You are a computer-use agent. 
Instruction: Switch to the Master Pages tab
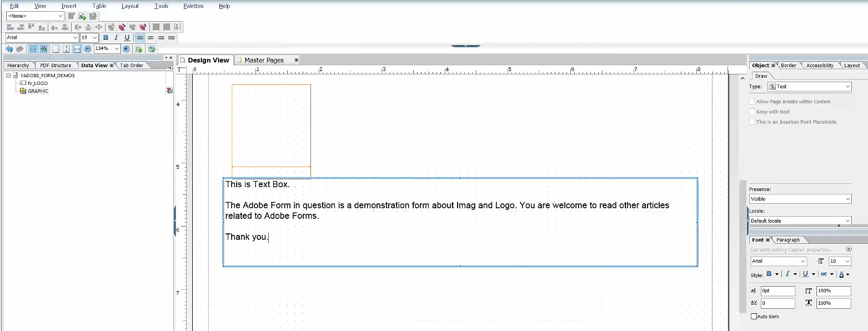[x=264, y=60]
